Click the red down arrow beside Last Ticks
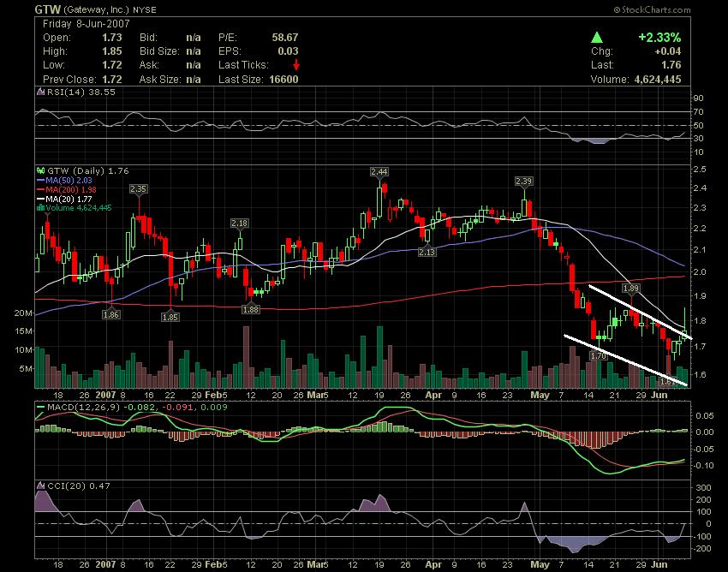The height and width of the screenshot is (572, 728). tap(295, 65)
